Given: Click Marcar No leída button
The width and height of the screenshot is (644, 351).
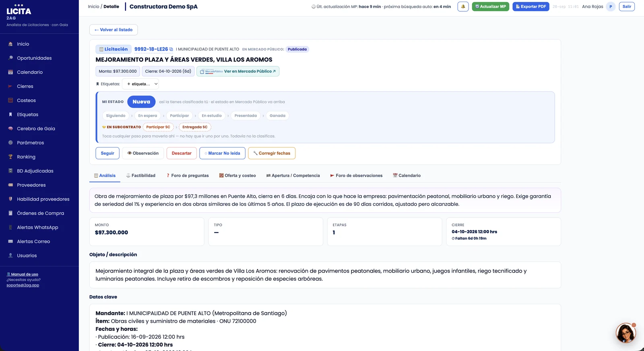Looking at the screenshot, I should click(x=222, y=153).
